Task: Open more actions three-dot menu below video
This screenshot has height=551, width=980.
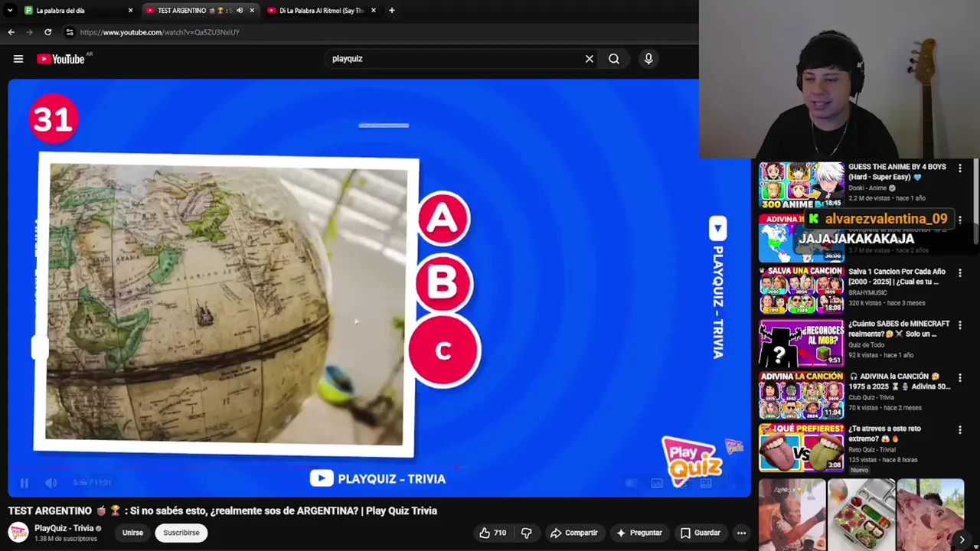Action: (741, 533)
